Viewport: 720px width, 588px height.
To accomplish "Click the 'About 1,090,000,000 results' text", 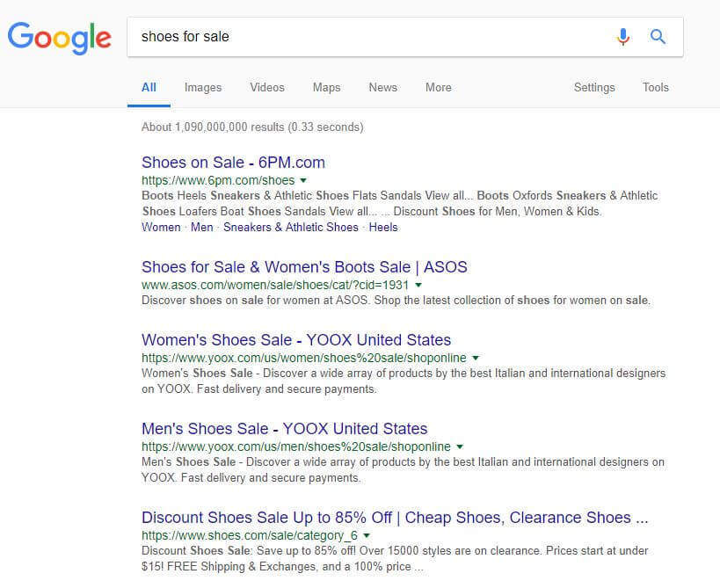I will 252,127.
